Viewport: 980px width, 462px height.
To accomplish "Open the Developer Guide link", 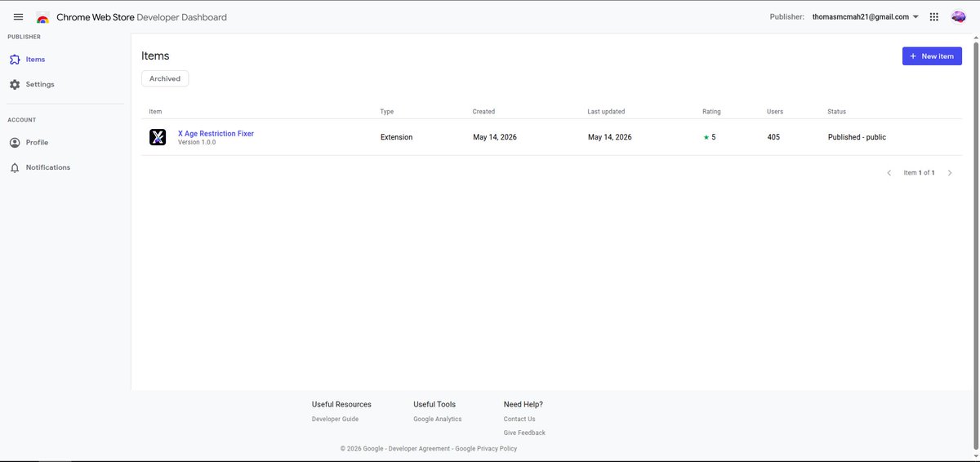I will [x=335, y=420].
